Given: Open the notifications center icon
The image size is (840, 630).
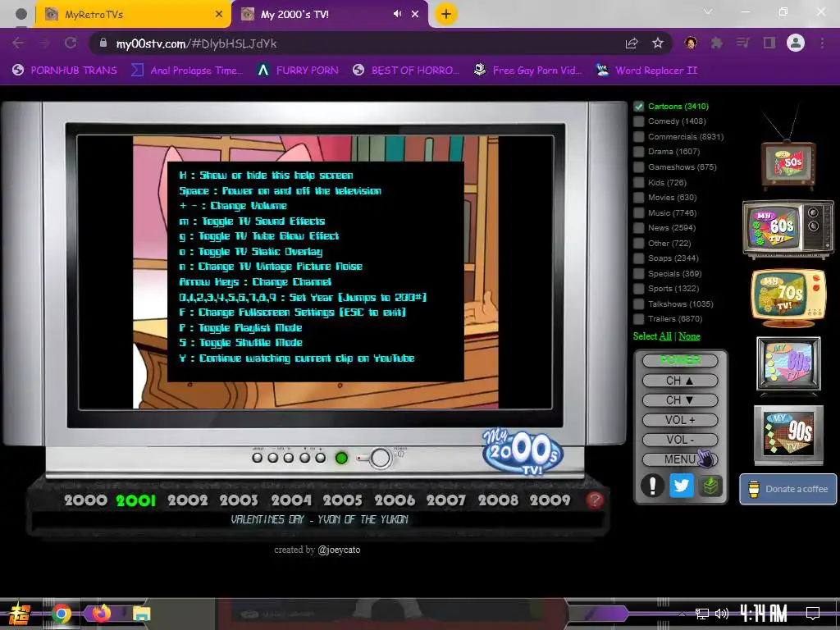Looking at the screenshot, I should (x=813, y=614).
